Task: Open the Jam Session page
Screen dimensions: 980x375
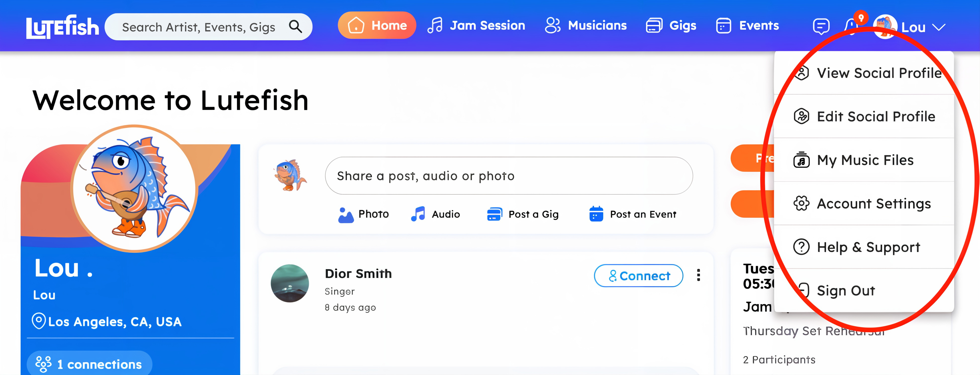Action: (476, 25)
